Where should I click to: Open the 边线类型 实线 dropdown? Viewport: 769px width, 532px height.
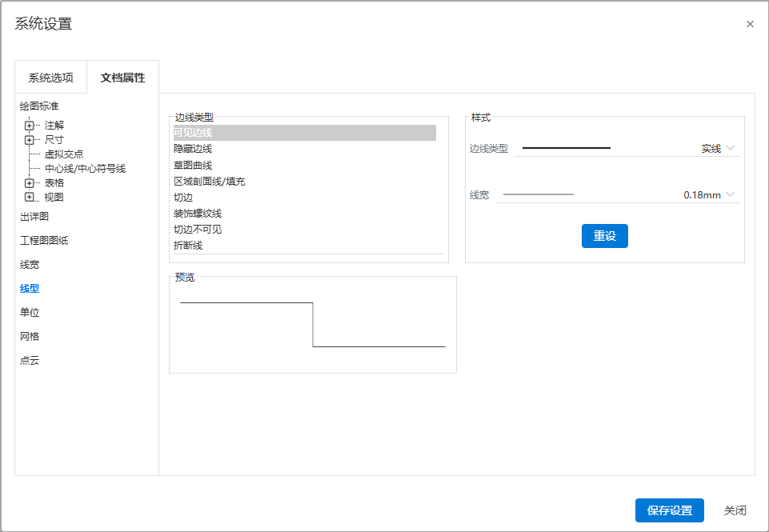coord(627,148)
